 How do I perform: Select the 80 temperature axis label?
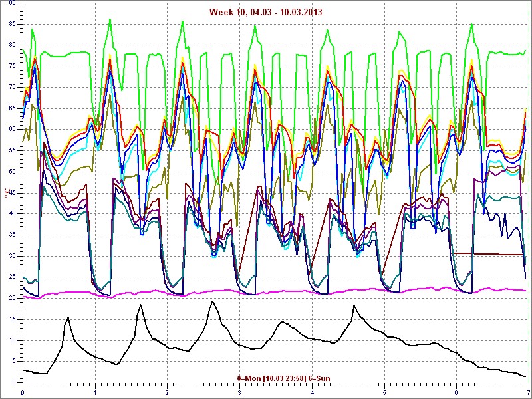pyautogui.click(x=12, y=45)
